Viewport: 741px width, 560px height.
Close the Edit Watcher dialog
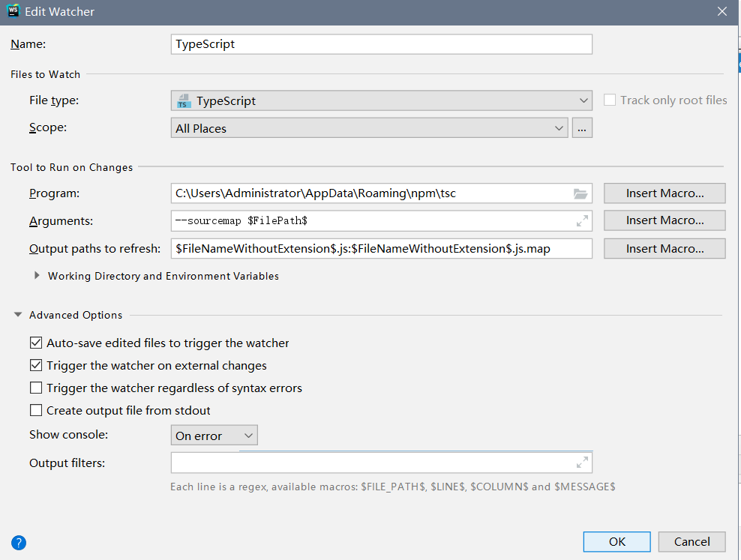tap(722, 11)
